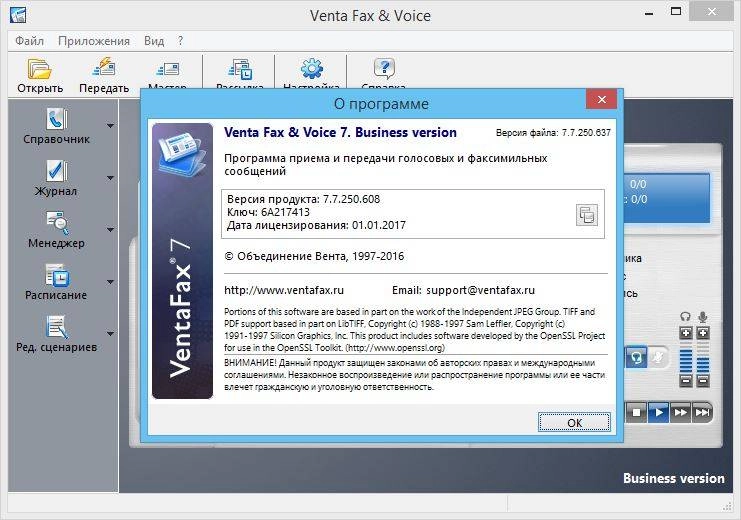Click the Business version label in main window
Image resolution: width=741 pixels, height=520 pixels.
pyautogui.click(x=673, y=478)
